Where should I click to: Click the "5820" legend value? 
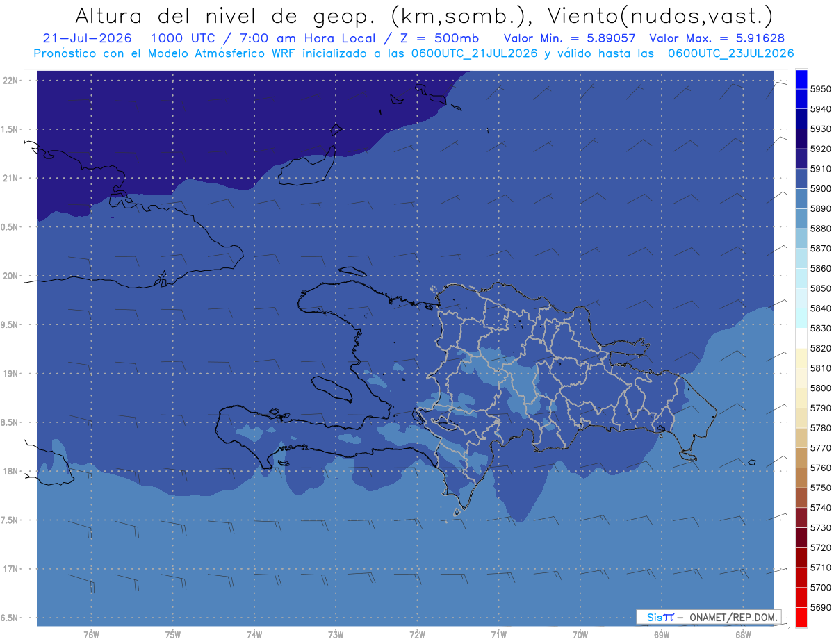[820, 348]
